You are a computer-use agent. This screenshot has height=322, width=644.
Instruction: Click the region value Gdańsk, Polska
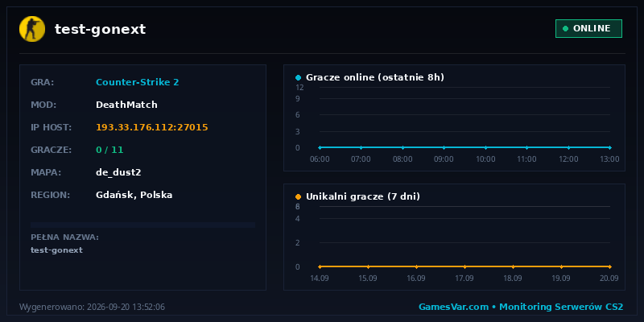(x=134, y=195)
